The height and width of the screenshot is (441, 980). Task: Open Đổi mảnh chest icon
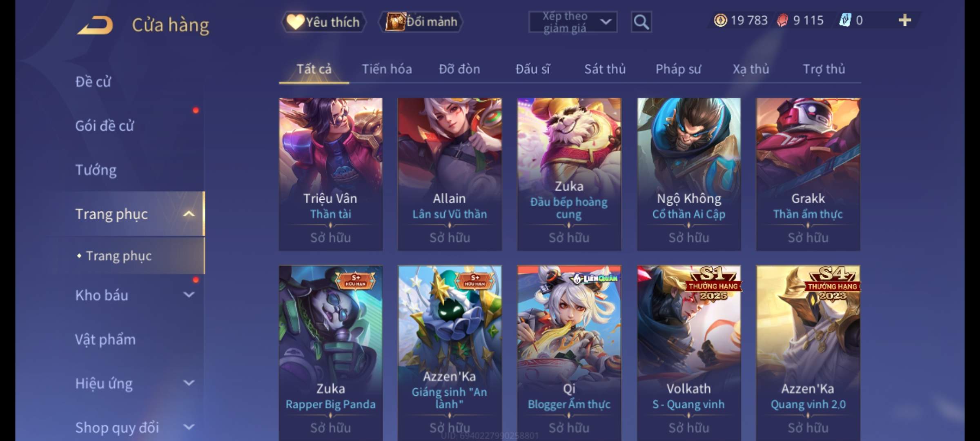pos(394,22)
